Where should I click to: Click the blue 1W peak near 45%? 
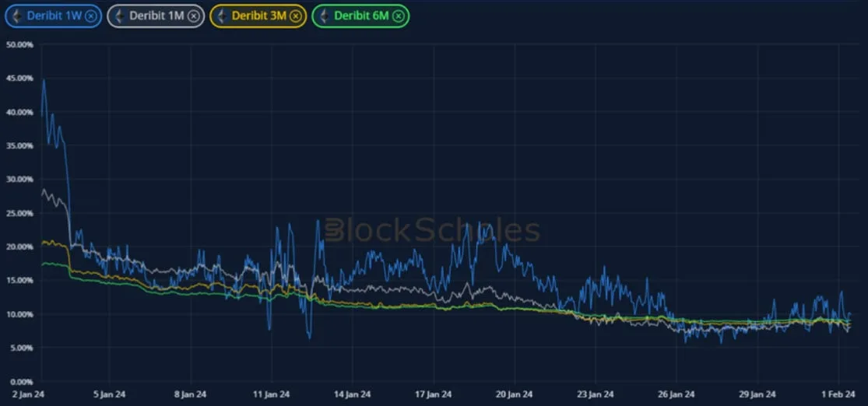44,81
